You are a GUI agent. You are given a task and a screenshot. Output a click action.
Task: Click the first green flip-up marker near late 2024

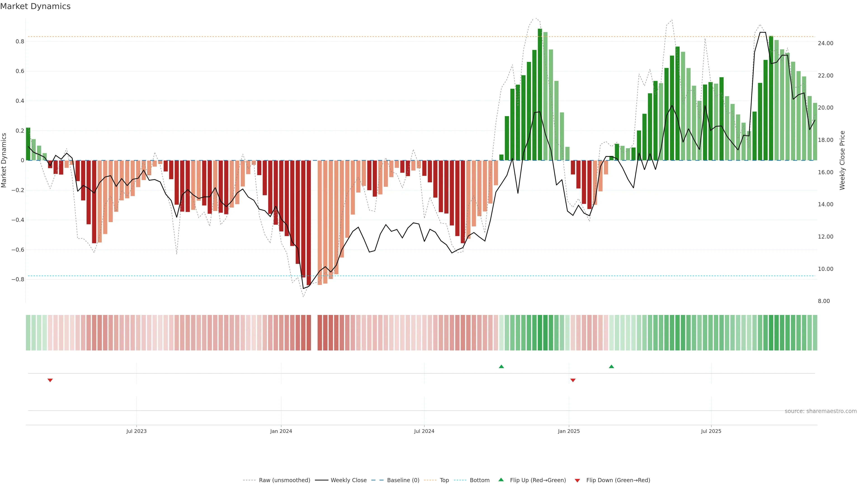tap(501, 366)
